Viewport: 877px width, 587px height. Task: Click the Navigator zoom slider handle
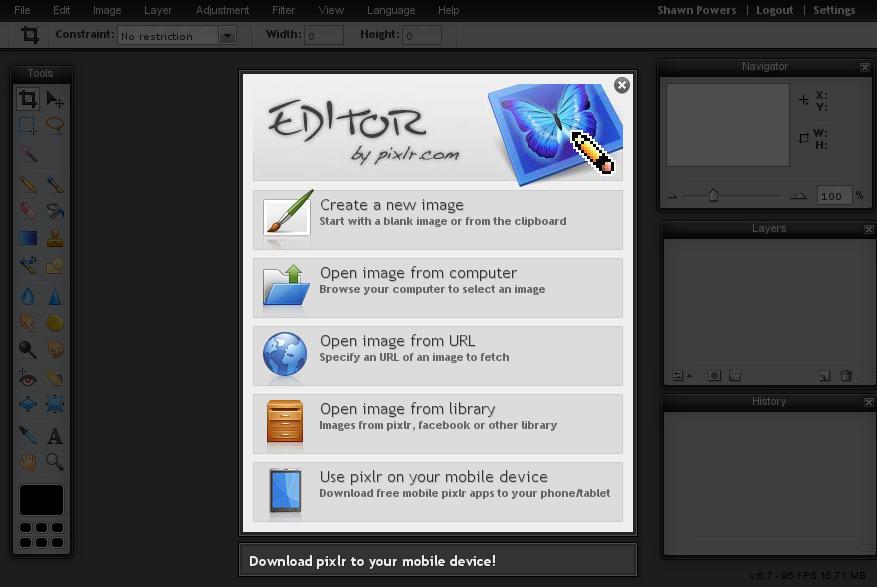click(713, 196)
